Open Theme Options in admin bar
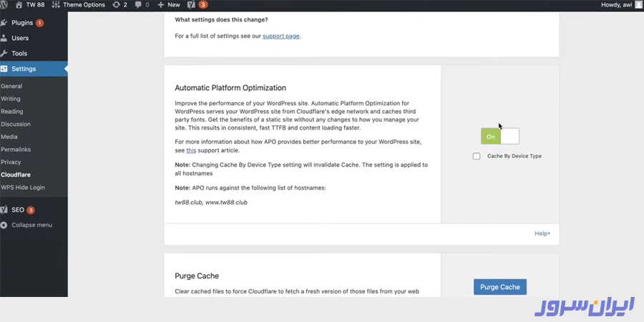 point(79,5)
